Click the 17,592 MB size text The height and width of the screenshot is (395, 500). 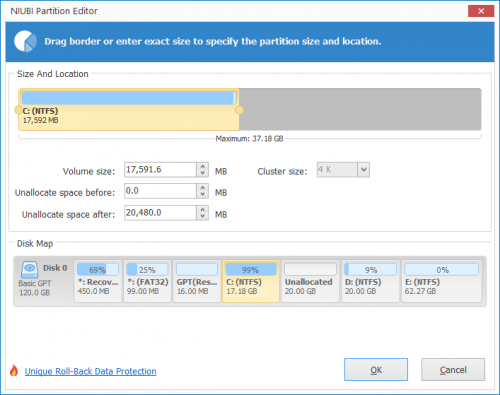click(x=40, y=120)
